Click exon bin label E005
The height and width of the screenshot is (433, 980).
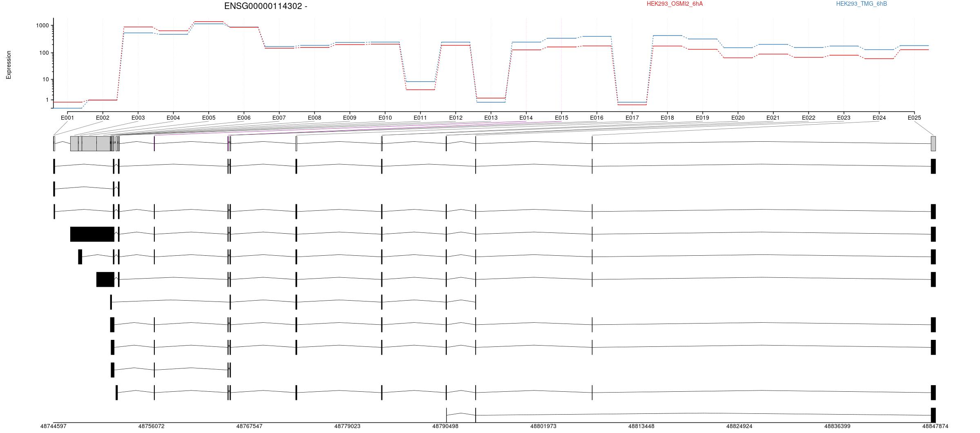[x=209, y=118]
